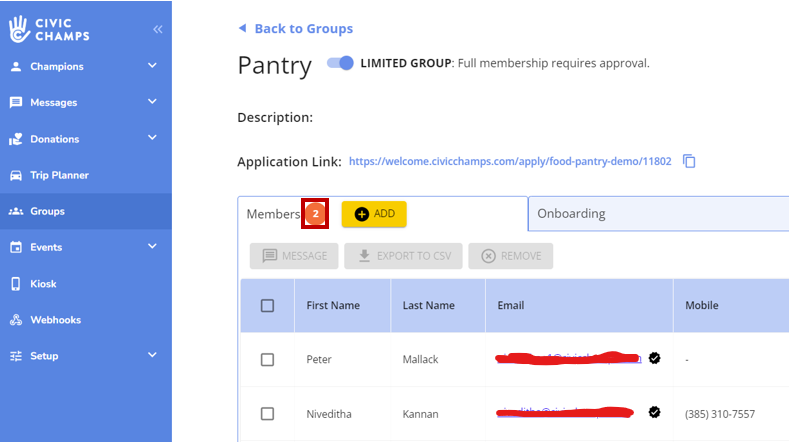Click the Donations hand icon
The image size is (789, 442).
[16, 139]
